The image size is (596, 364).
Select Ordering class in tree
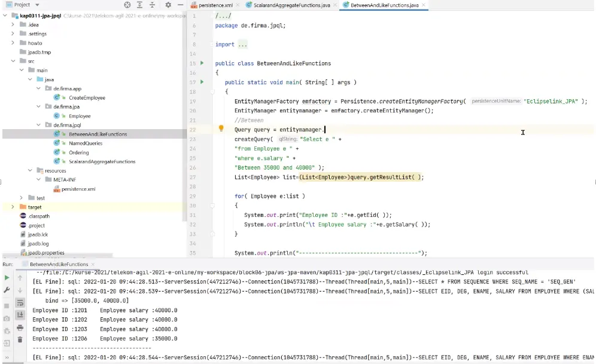tap(78, 152)
